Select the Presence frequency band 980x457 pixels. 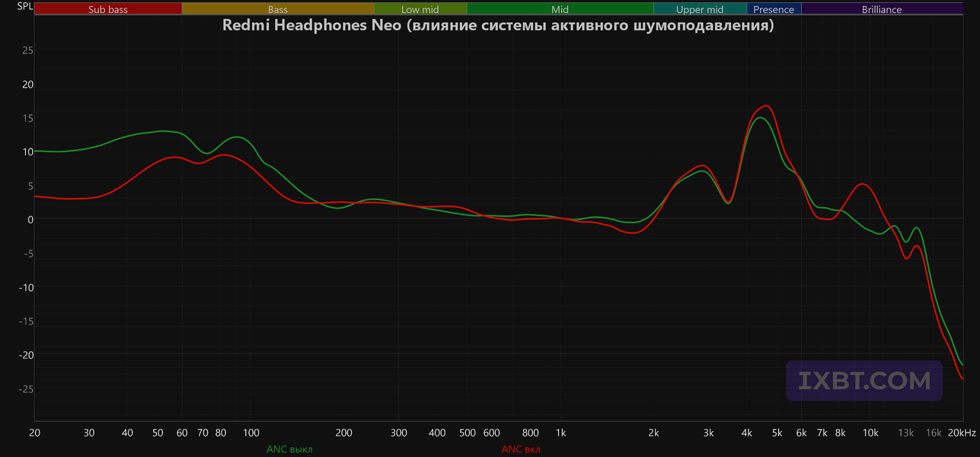774,9
